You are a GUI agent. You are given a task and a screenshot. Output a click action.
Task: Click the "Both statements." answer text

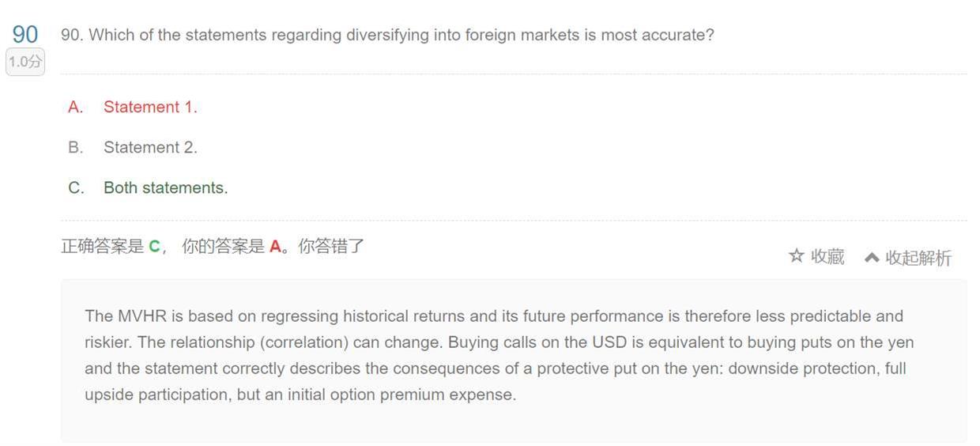click(165, 188)
